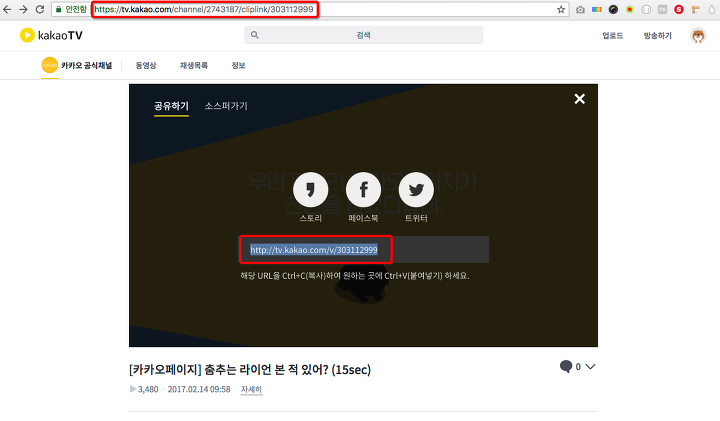
Task: Go forward with the browser forward arrow
Action: pos(23,9)
